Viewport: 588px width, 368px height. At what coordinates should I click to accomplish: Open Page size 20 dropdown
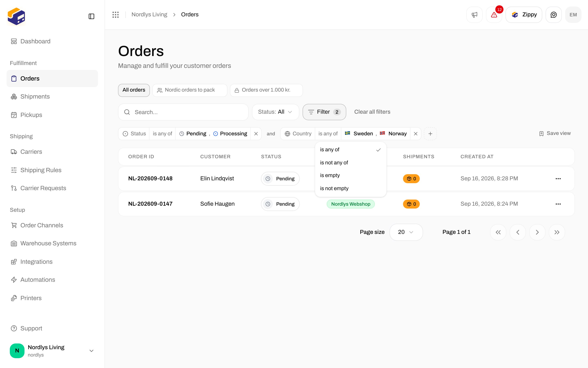tap(406, 232)
